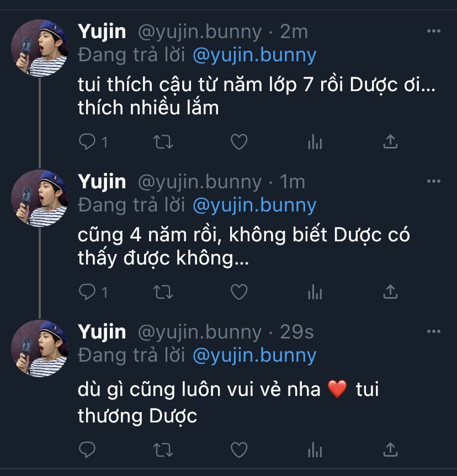Share the 1m tweet
Image resolution: width=457 pixels, height=476 pixels.
pos(390,292)
